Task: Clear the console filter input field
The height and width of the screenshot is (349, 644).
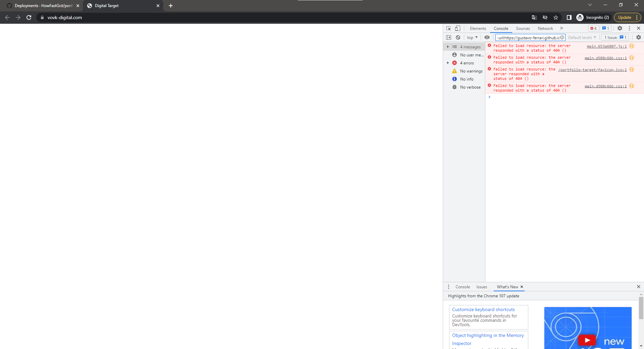Action: [562, 38]
